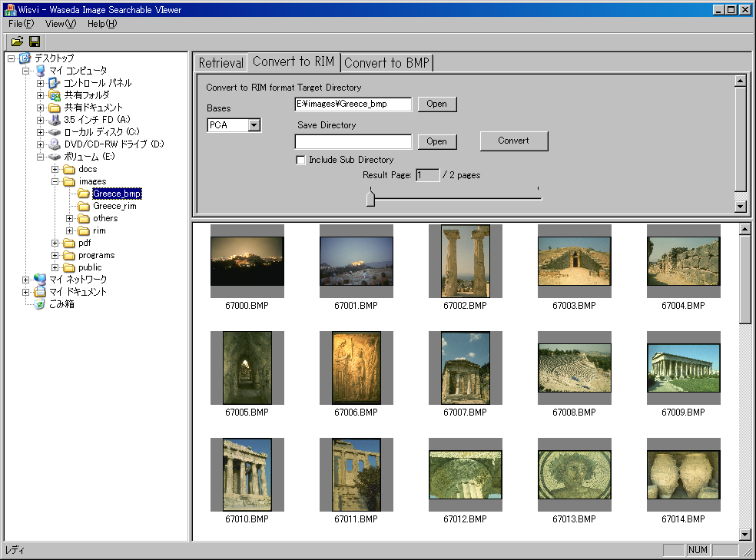Click the public folder icon
Image resolution: width=756 pixels, height=560 pixels.
pos(69,267)
